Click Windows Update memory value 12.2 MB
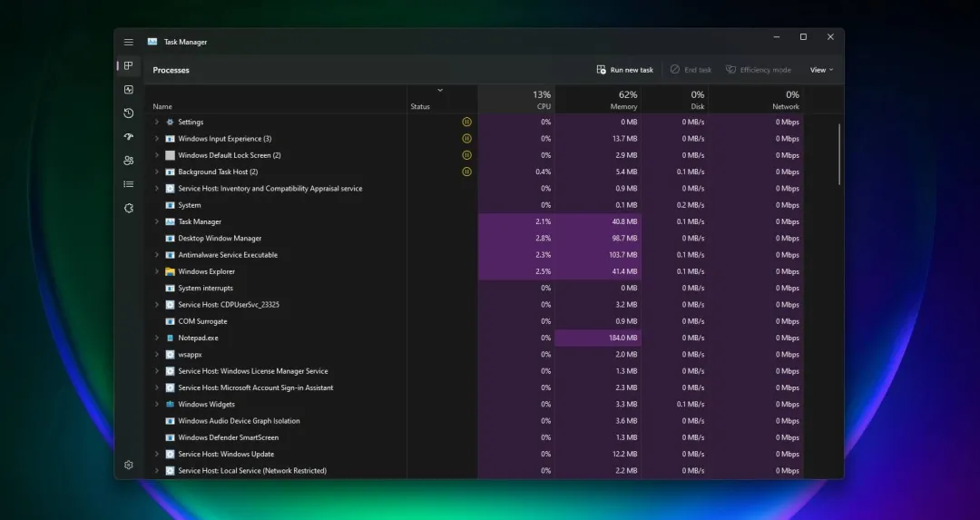The image size is (980, 520). point(625,455)
